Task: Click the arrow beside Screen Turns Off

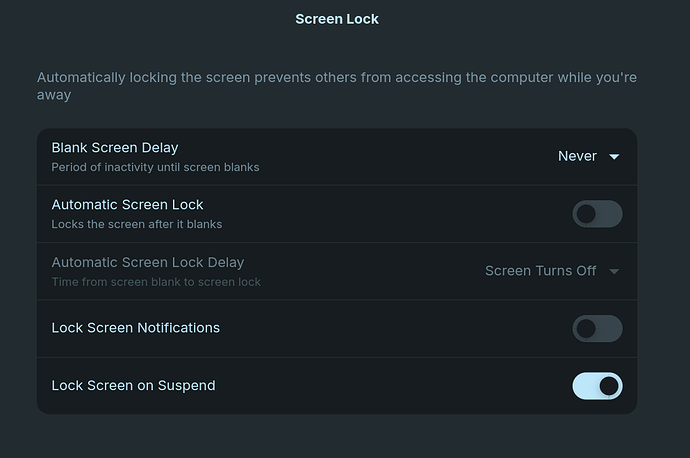Action: point(614,272)
